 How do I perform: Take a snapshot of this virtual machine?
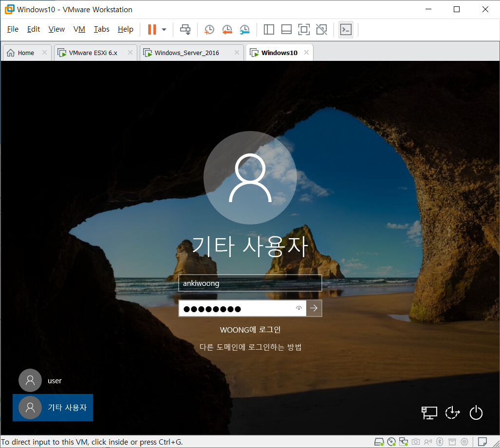(209, 30)
